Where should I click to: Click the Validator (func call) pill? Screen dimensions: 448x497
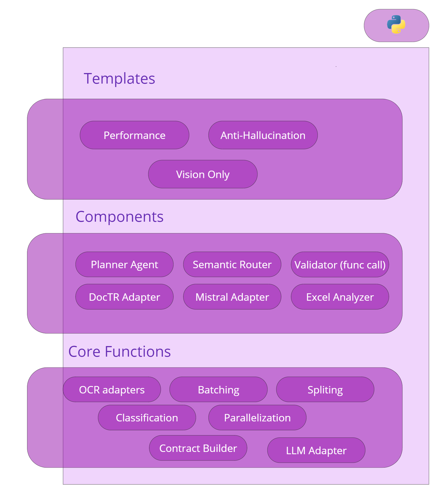(340, 264)
